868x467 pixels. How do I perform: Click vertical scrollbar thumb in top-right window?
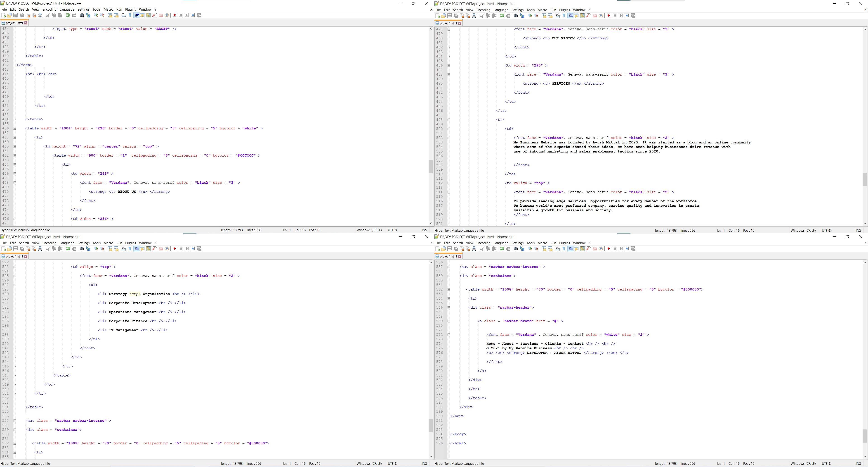(x=864, y=179)
